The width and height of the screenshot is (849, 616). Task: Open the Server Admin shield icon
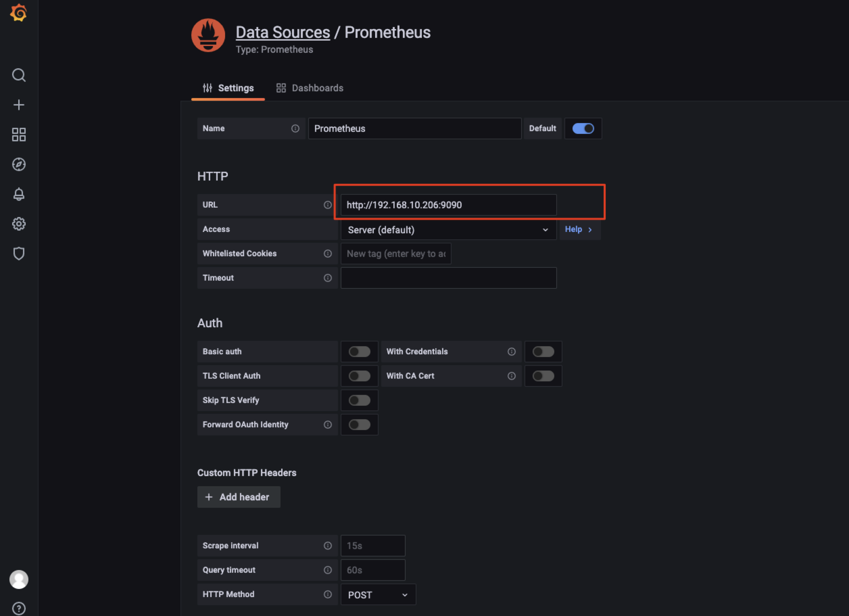19,254
